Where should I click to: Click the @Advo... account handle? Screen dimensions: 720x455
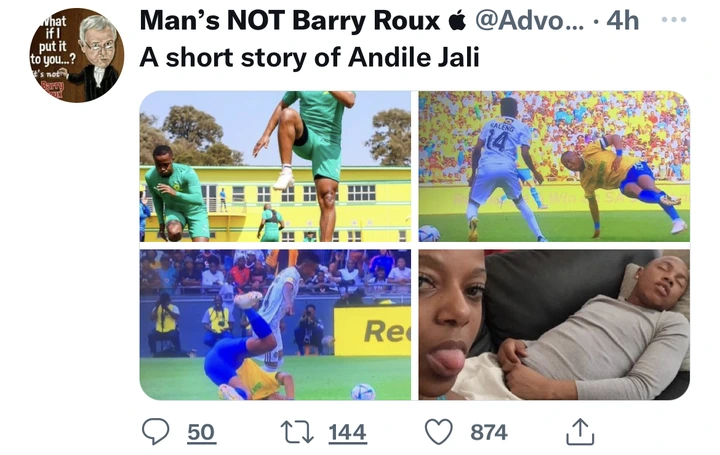point(529,21)
